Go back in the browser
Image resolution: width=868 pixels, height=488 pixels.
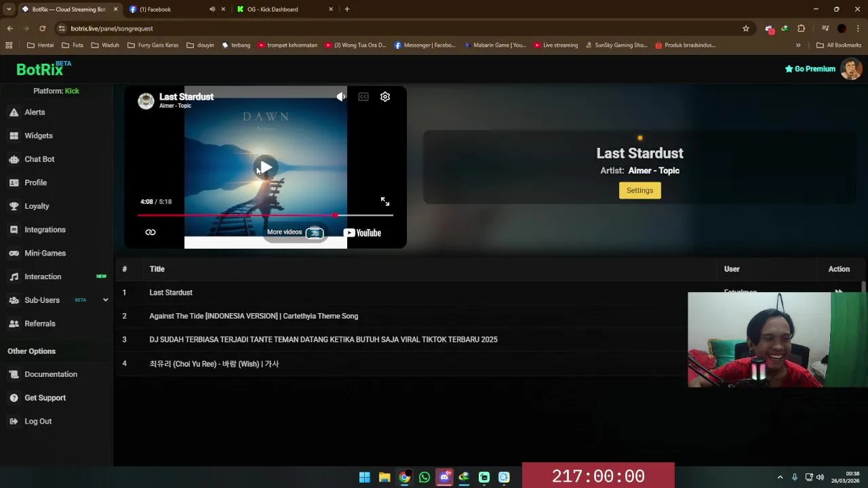tap(10, 28)
